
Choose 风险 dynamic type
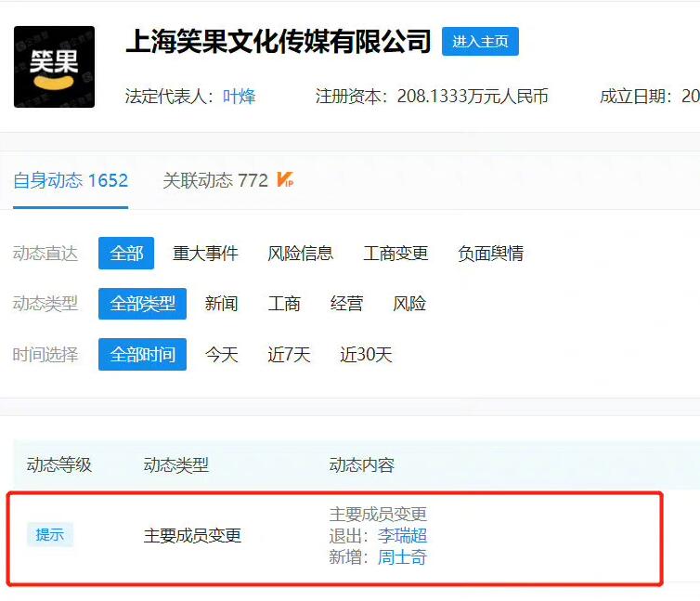click(409, 304)
